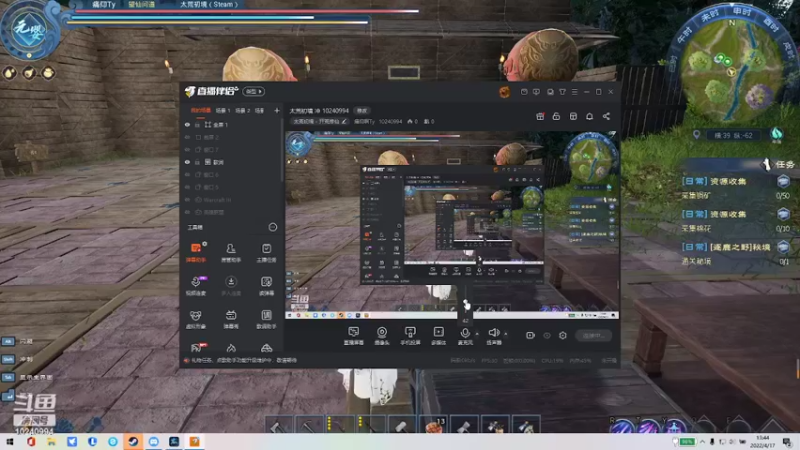This screenshot has width=800, height=450.
Task: Open the hamburger menu in the title bar
Action: tap(574, 92)
